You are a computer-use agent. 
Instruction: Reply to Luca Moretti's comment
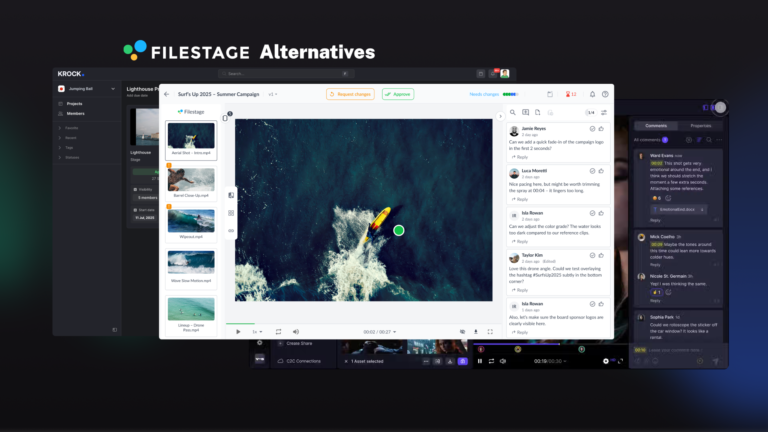pos(520,199)
